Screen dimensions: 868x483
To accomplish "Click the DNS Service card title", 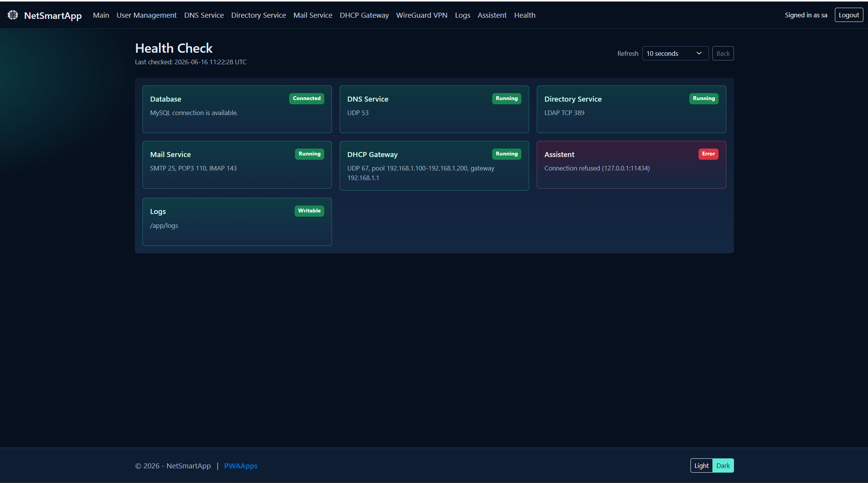I will [x=368, y=99].
